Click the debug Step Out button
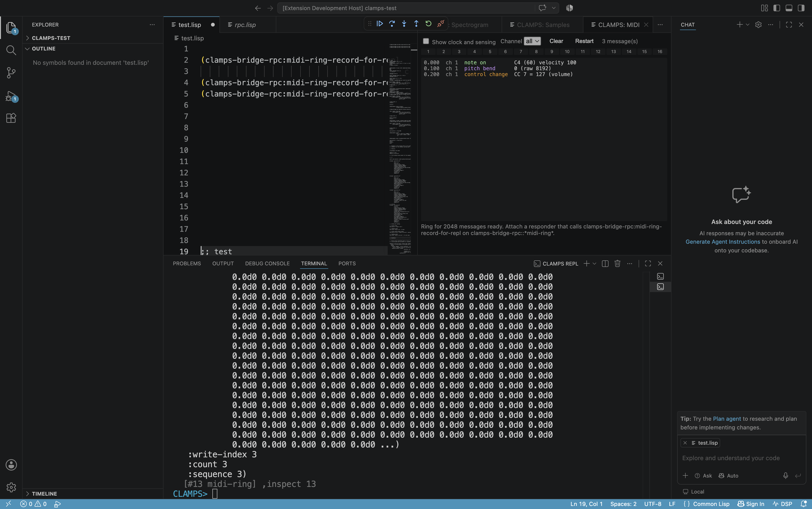Viewport: 812px width, 509px height. [416, 23]
